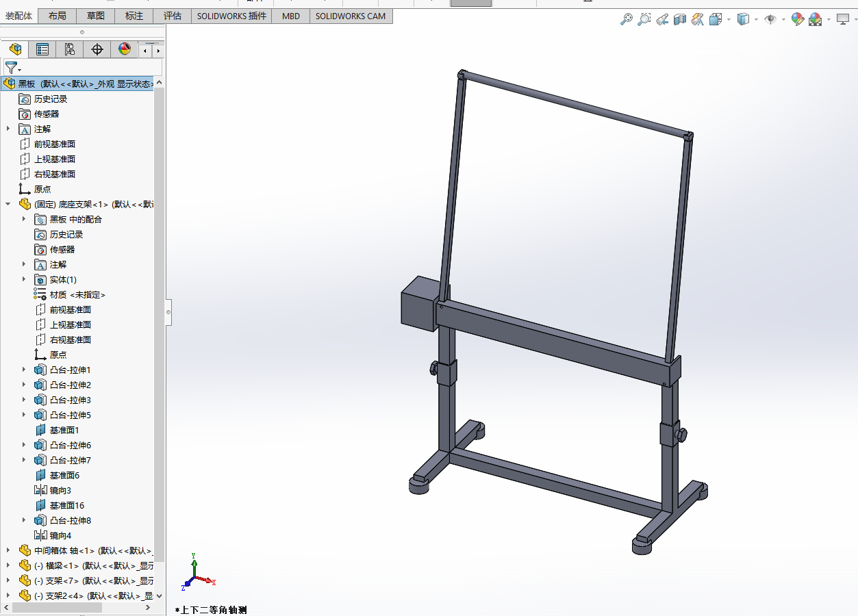This screenshot has width=858, height=616.
Task: Open the DisplayManager color-ball tab
Action: pyautogui.click(x=124, y=49)
